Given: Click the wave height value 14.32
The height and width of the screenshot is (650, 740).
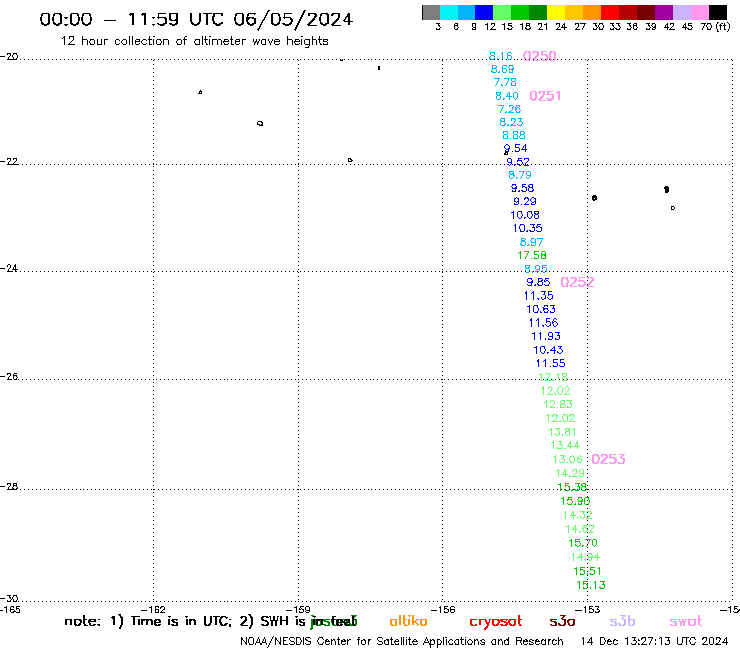Looking at the screenshot, I should point(578,515).
